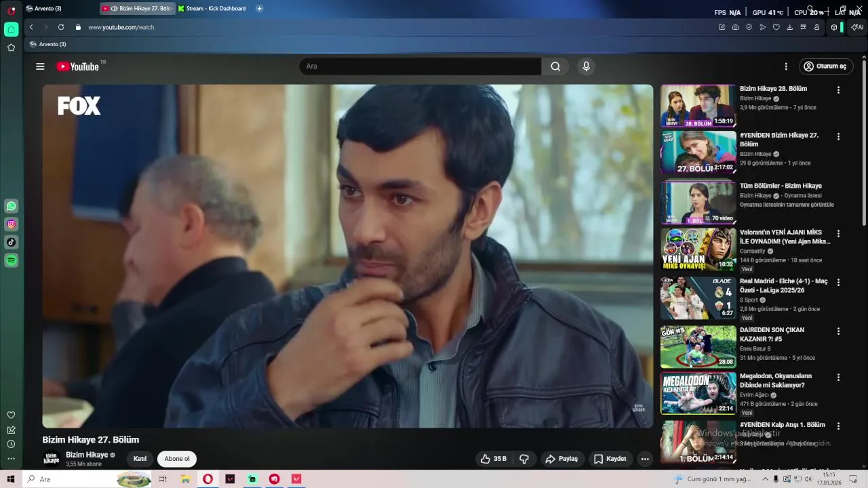Open the browser downloads arrow icon
This screenshot has width=868, height=488.
tap(790, 27)
